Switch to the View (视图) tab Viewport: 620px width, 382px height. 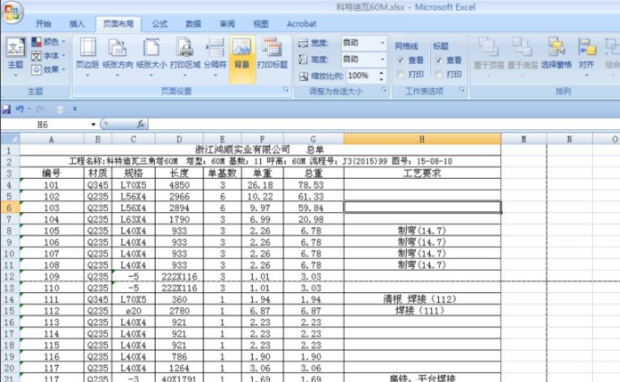tap(261, 24)
